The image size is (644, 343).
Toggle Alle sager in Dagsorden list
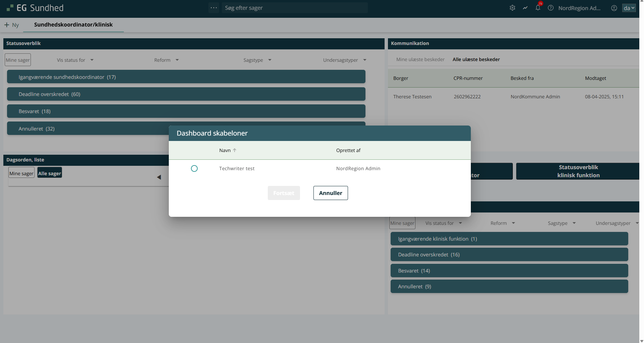(x=50, y=173)
